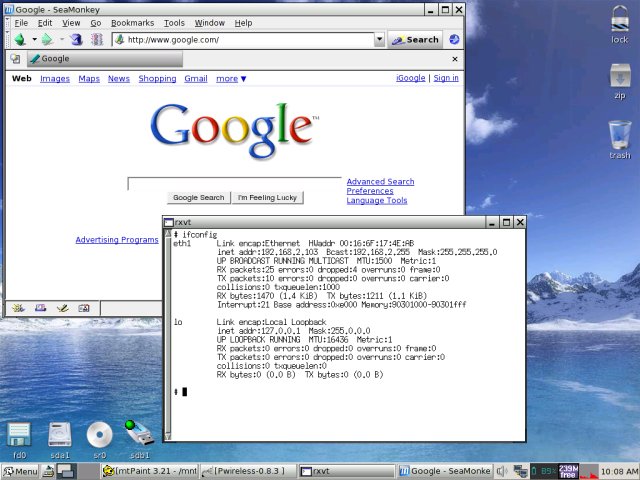Expand the Forward button history dropdown
Image resolution: width=640 pixels, height=480 pixels.
62,40
